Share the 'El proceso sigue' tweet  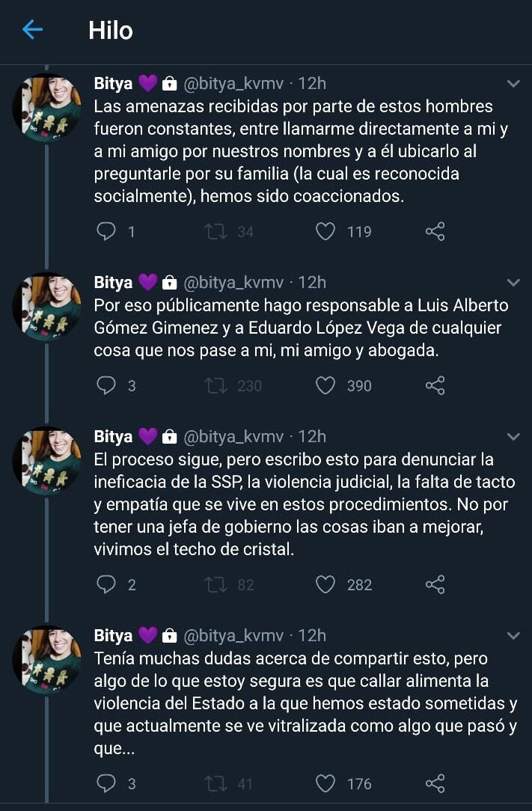(435, 585)
